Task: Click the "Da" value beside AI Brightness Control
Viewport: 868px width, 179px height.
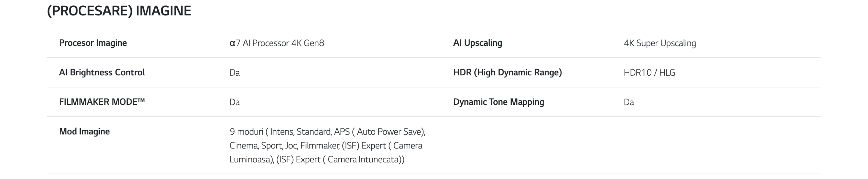Action: pyautogui.click(x=235, y=73)
